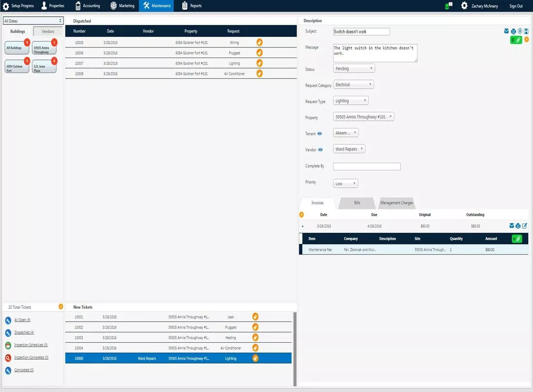Switch to the Buildings tab

pos(17,31)
